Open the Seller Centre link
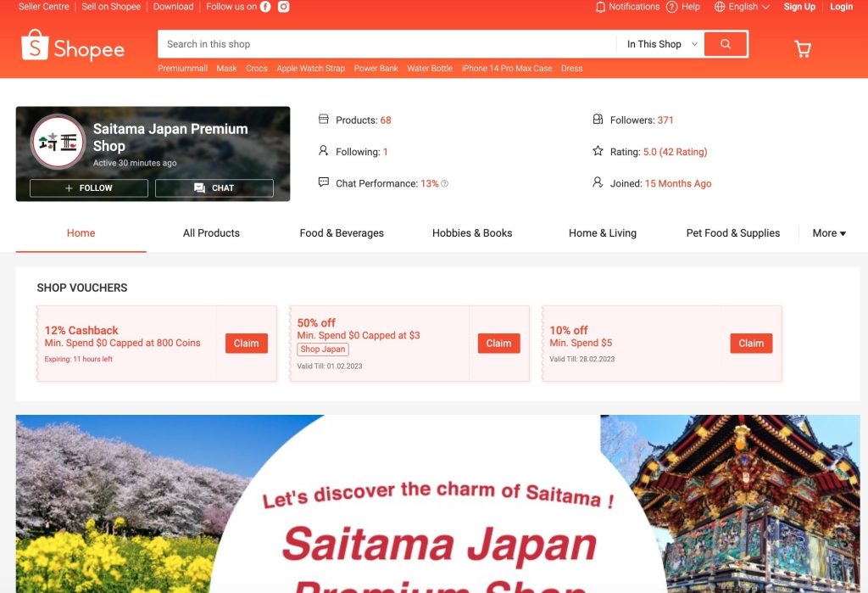The height and width of the screenshot is (593, 868). click(x=44, y=7)
